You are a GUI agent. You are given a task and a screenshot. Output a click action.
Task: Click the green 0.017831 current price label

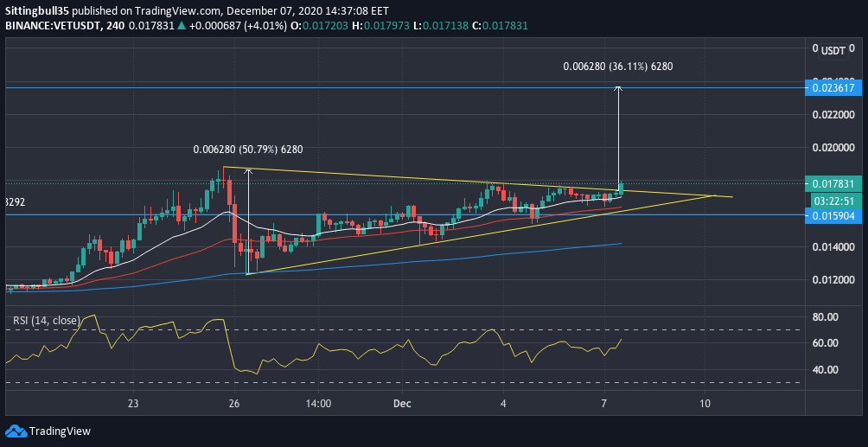[x=831, y=183]
